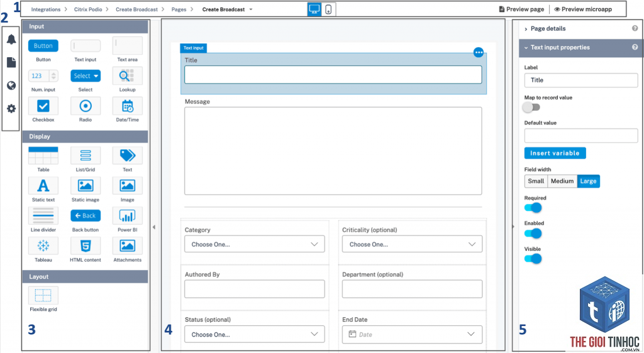Screen dimensions: 644x353
Task: Click the Preview microapp link
Action: (583, 9)
